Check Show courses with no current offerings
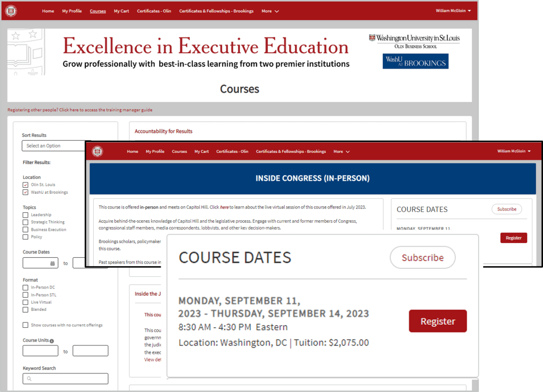This screenshot has width=543, height=392. pos(25,325)
